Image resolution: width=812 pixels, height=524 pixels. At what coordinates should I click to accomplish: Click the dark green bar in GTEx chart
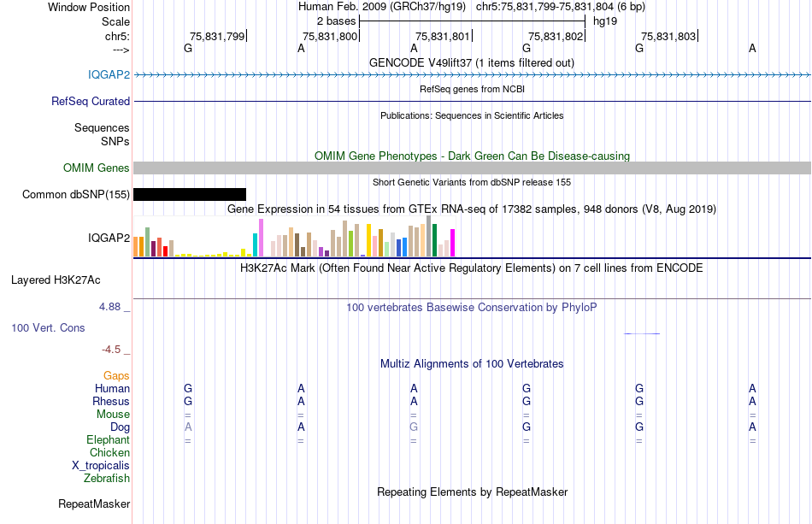(x=434, y=240)
